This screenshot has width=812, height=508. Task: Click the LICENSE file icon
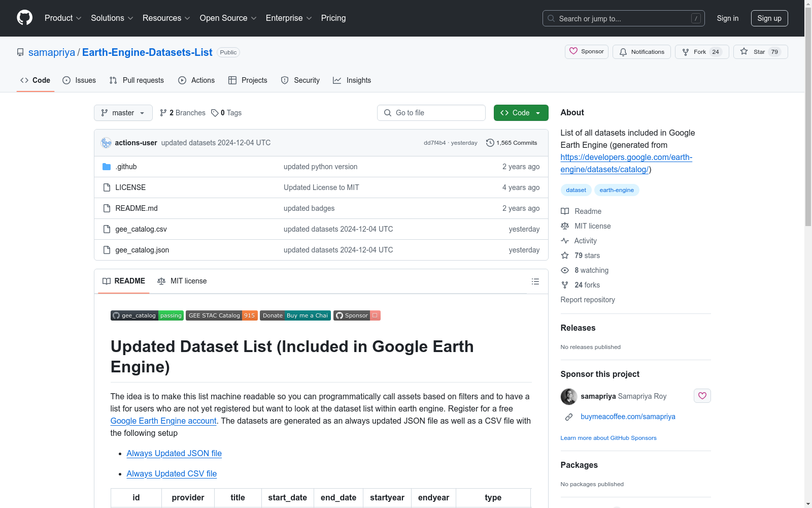[x=107, y=187]
